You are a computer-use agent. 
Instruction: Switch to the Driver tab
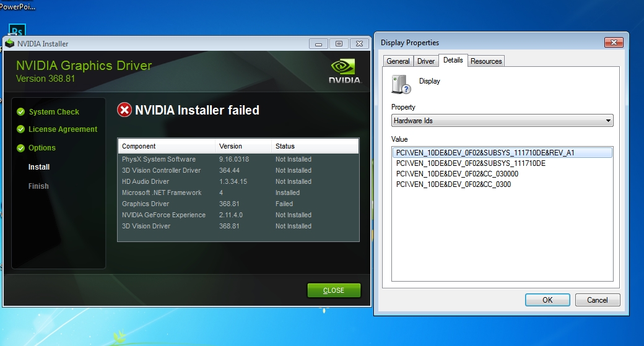click(426, 61)
